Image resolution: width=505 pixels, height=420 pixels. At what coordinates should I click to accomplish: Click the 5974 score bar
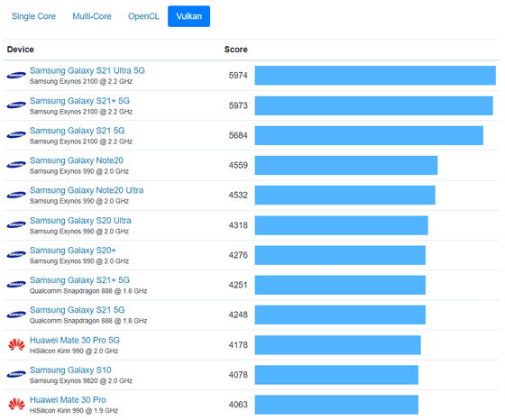click(x=375, y=76)
